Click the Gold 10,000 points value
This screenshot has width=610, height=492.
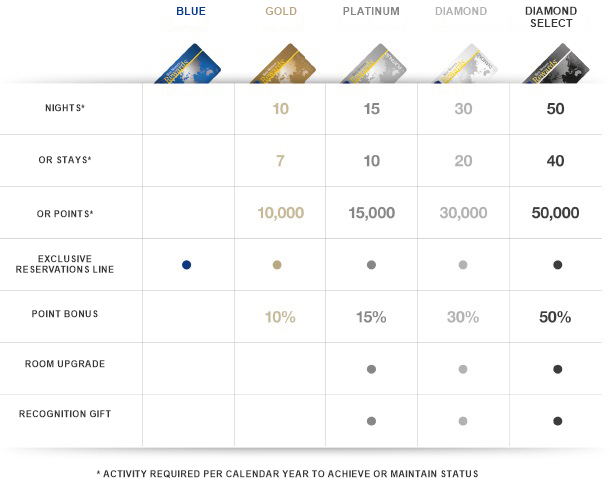[x=280, y=213]
